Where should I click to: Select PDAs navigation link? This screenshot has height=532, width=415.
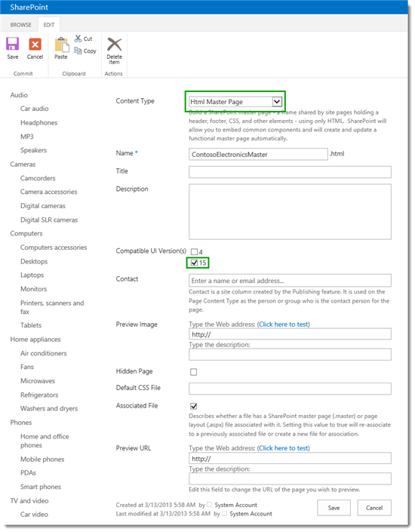pyautogui.click(x=28, y=472)
